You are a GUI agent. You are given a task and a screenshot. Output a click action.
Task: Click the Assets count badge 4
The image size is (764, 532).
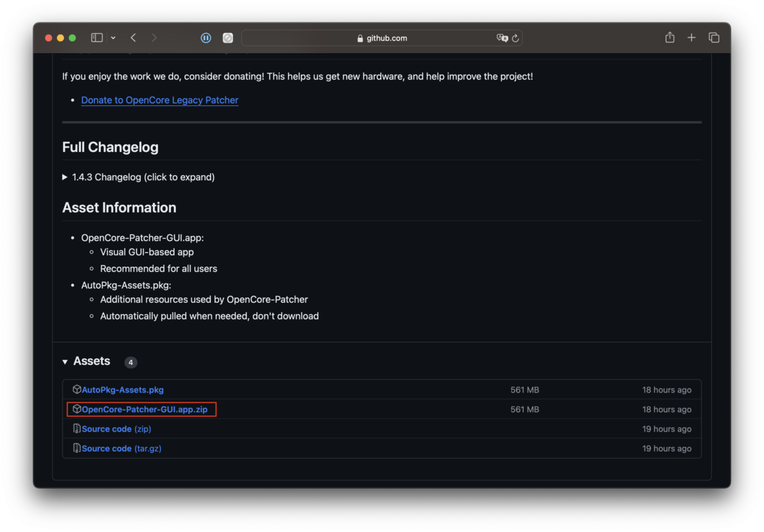[130, 362]
